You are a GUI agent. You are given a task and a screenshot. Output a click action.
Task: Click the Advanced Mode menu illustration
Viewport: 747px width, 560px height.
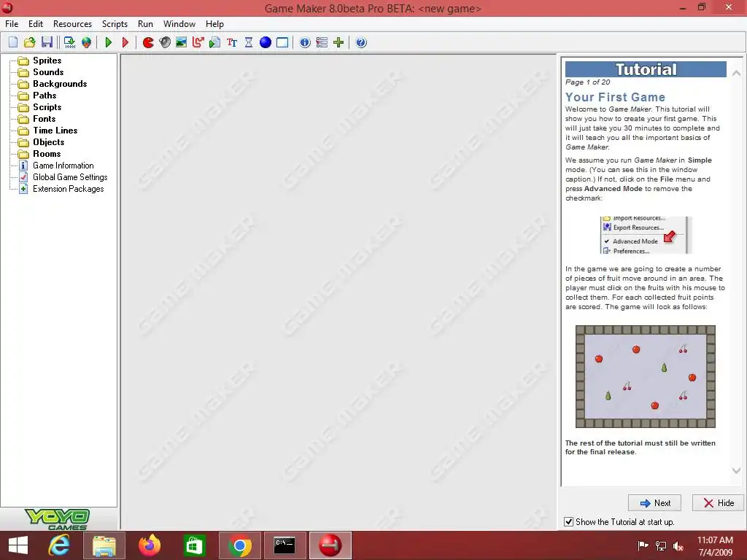(646, 236)
